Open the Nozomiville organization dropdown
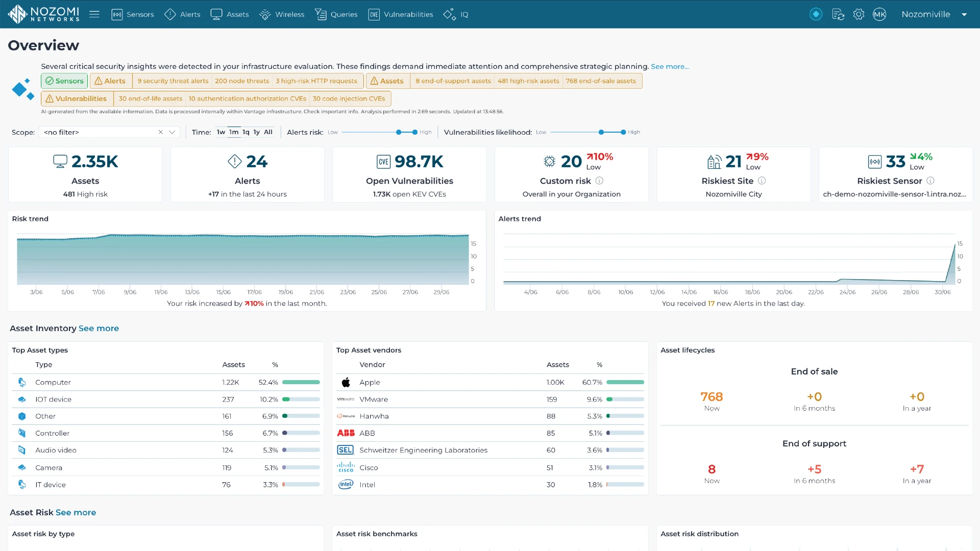980x551 pixels. click(x=934, y=14)
